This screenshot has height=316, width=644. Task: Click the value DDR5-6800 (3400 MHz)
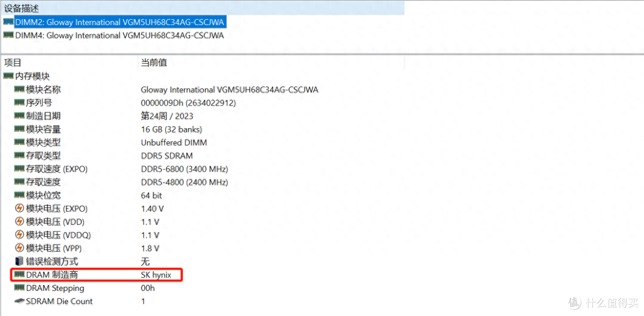[x=184, y=169]
